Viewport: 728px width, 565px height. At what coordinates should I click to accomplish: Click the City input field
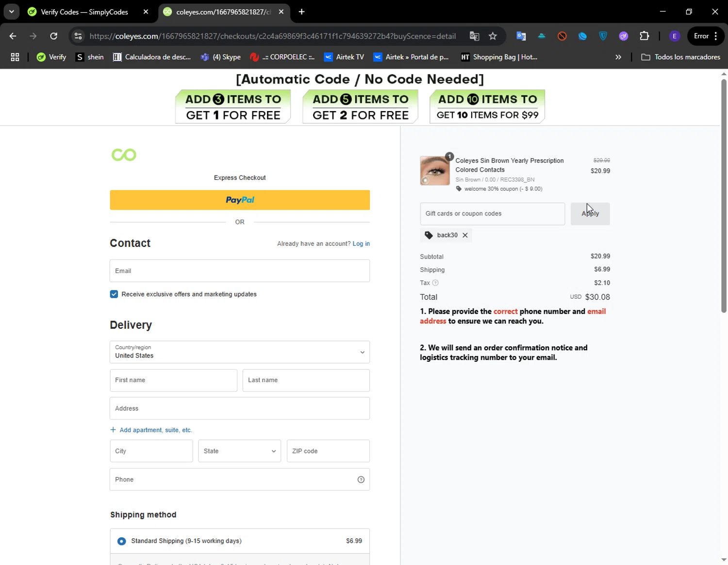151,451
